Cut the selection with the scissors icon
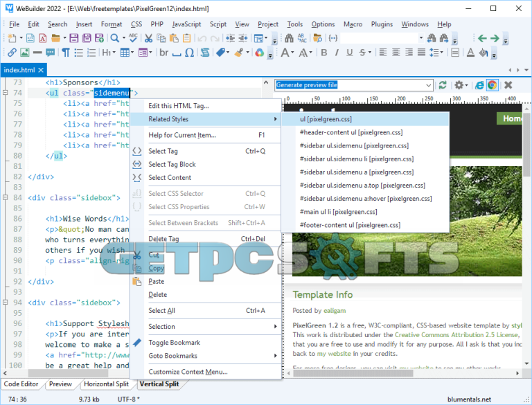Image resolution: width=532 pixels, height=405 pixels. 148,38
